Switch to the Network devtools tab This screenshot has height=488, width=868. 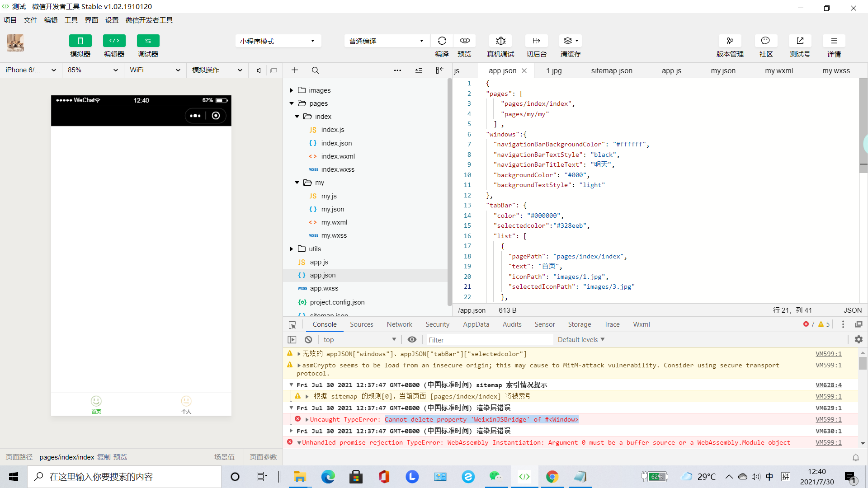click(399, 324)
